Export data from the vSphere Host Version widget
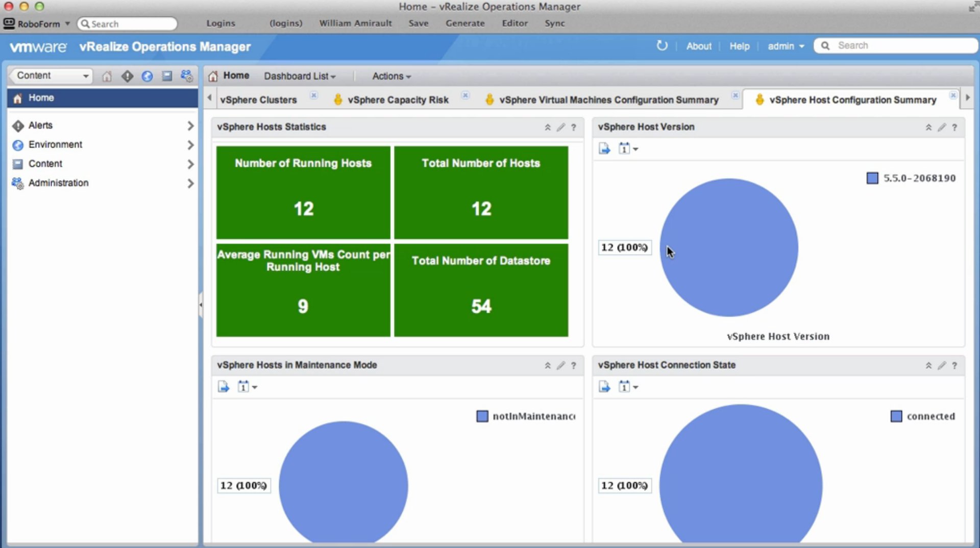The image size is (980, 548). (x=604, y=148)
